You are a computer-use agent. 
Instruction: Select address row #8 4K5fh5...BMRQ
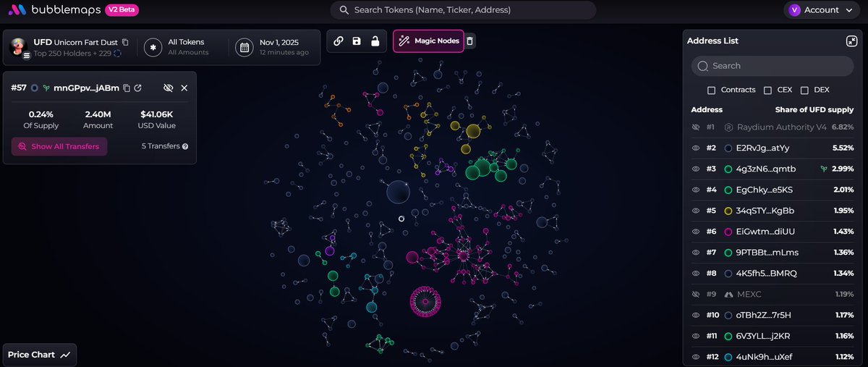point(773,274)
